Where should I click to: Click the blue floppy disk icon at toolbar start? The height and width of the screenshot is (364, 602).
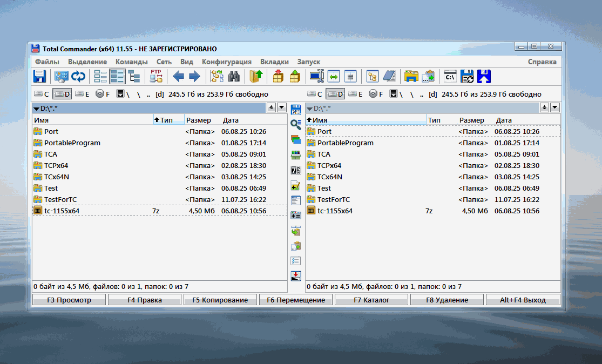click(39, 76)
